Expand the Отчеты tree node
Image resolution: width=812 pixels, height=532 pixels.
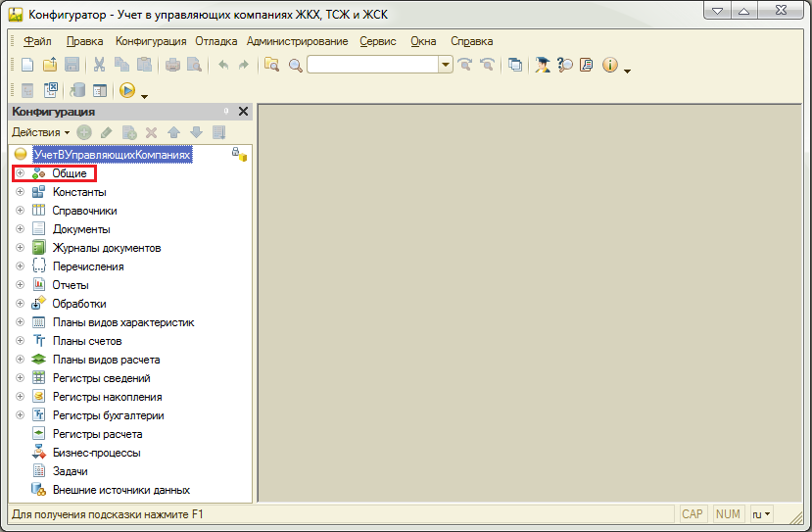pos(20,285)
